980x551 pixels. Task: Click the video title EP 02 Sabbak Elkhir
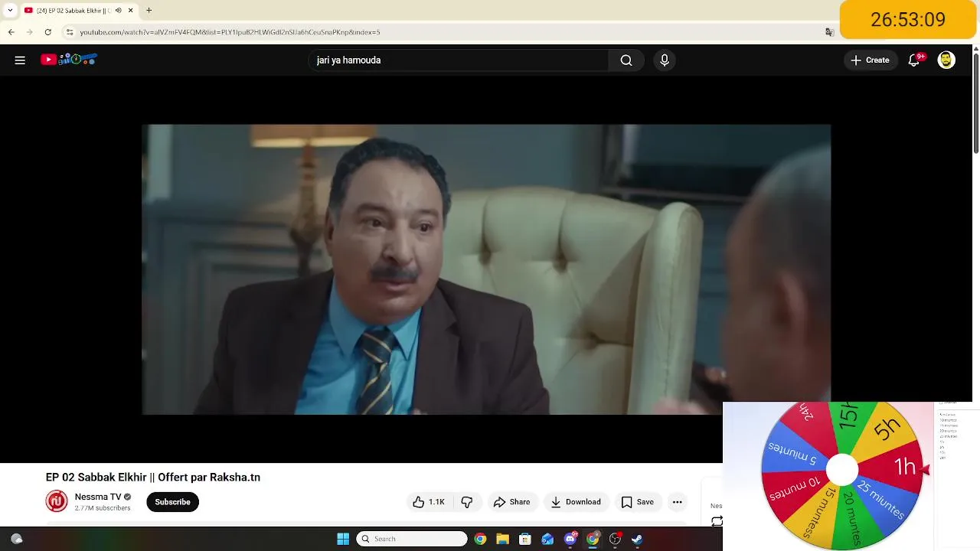(x=153, y=478)
